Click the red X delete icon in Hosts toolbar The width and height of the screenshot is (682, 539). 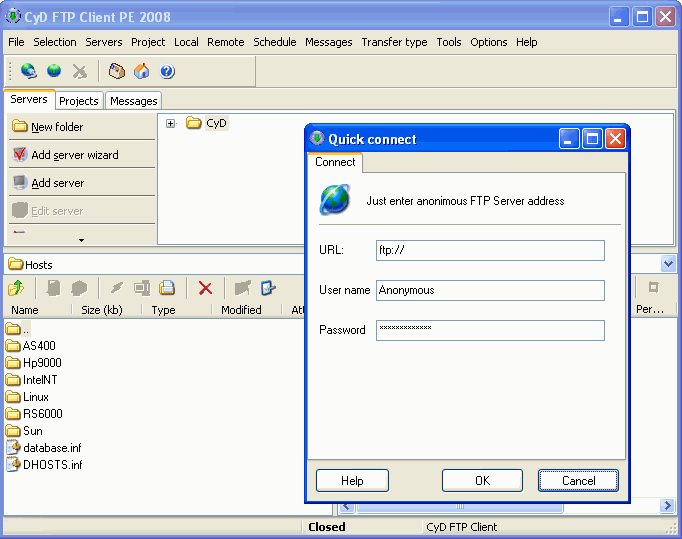click(x=205, y=288)
